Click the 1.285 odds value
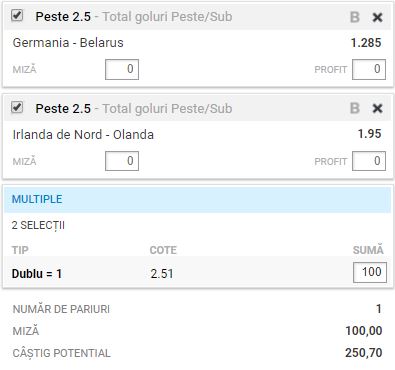This screenshot has width=395, height=370. pos(366,43)
